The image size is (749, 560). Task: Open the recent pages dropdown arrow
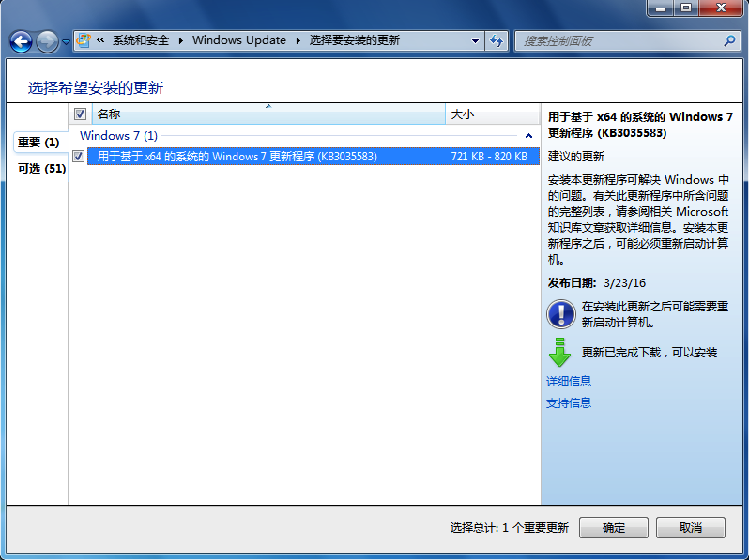[66, 42]
